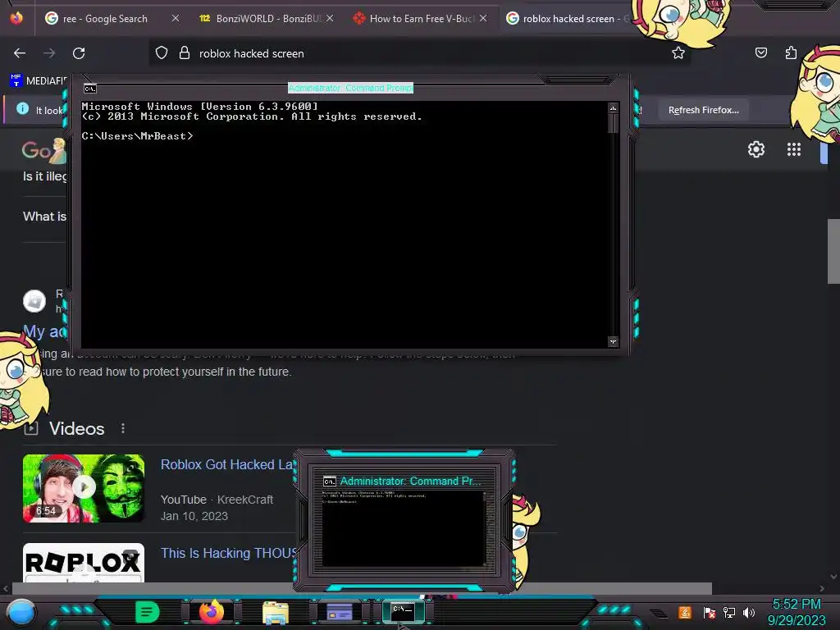This screenshot has height=630, width=840.
Task: Open the green notes app in taskbar
Action: point(148,612)
